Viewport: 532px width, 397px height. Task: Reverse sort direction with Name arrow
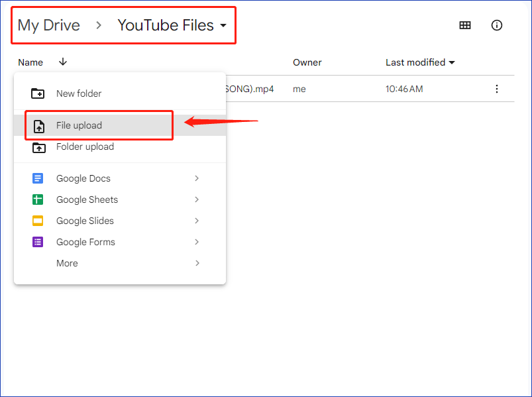coord(63,62)
